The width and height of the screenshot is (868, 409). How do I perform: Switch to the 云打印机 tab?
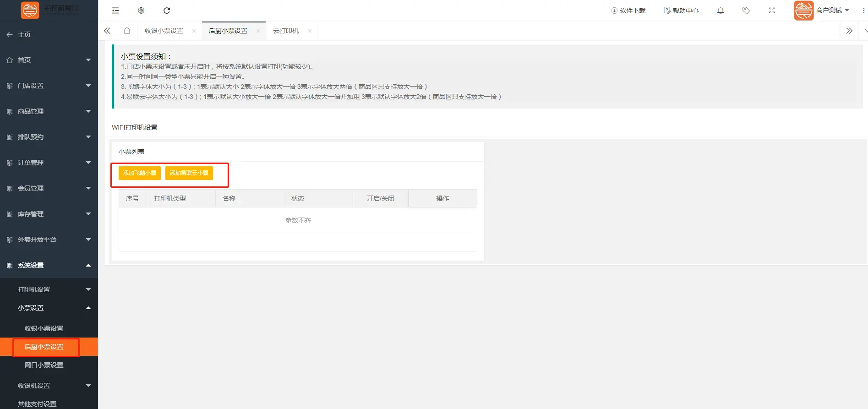(286, 31)
